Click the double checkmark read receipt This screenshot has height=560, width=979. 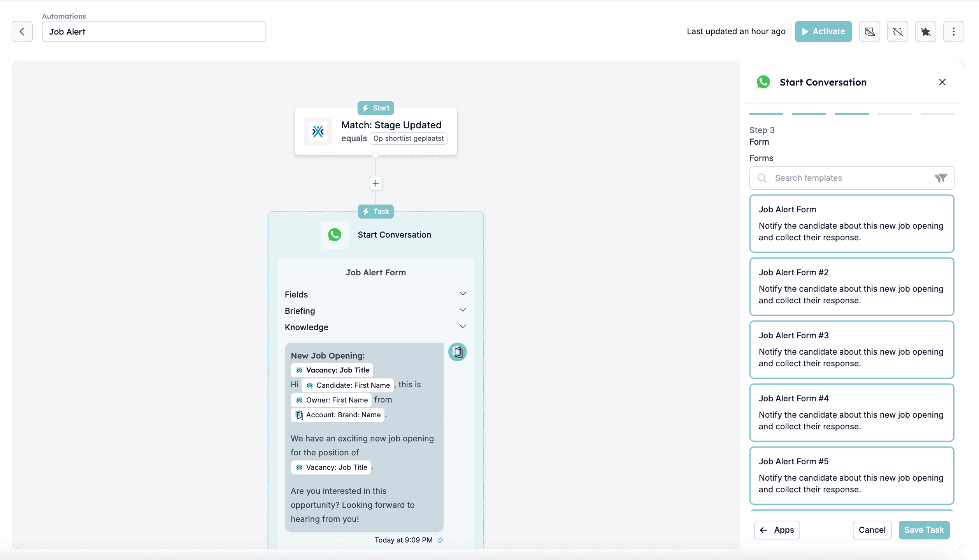click(x=440, y=540)
